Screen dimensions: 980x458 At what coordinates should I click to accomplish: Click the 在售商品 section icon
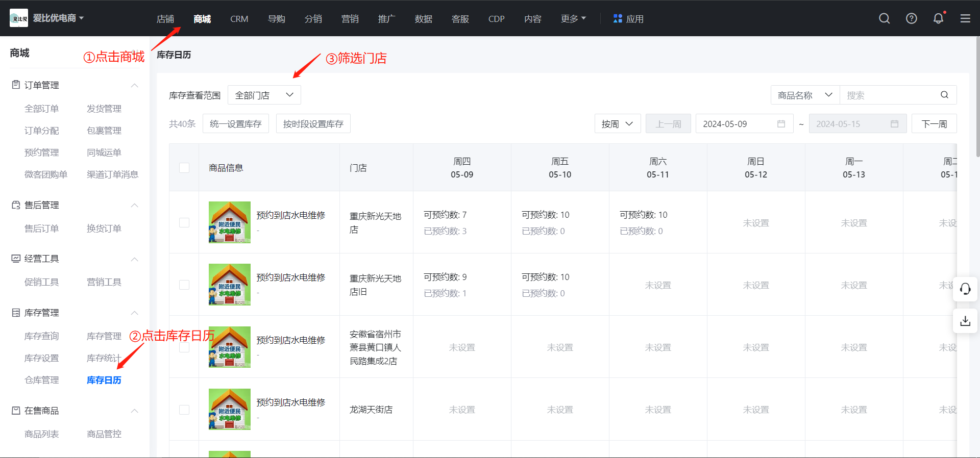(x=16, y=410)
